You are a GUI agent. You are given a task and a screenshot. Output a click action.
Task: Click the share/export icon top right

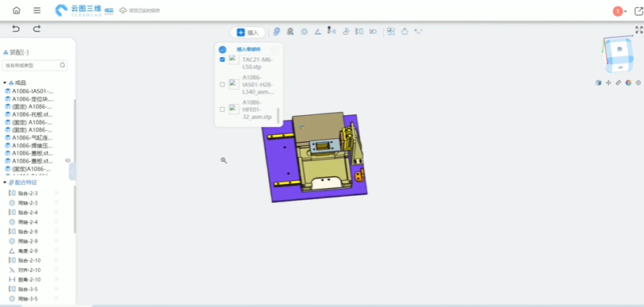click(x=638, y=11)
